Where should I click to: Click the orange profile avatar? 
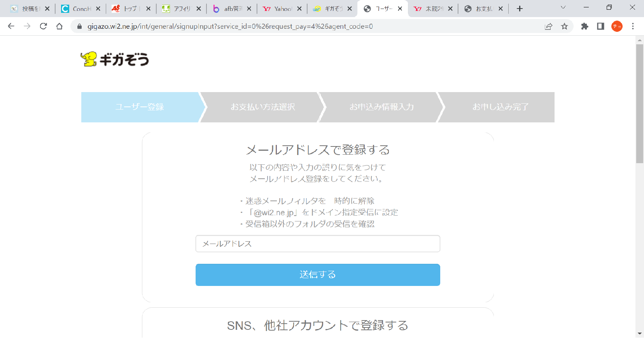[x=617, y=26]
